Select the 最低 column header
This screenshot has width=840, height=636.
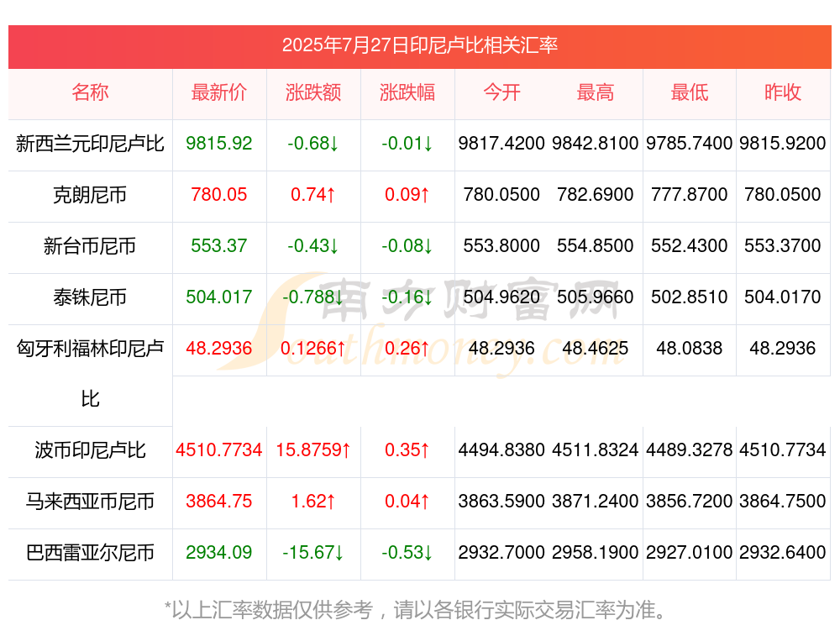tap(690, 92)
